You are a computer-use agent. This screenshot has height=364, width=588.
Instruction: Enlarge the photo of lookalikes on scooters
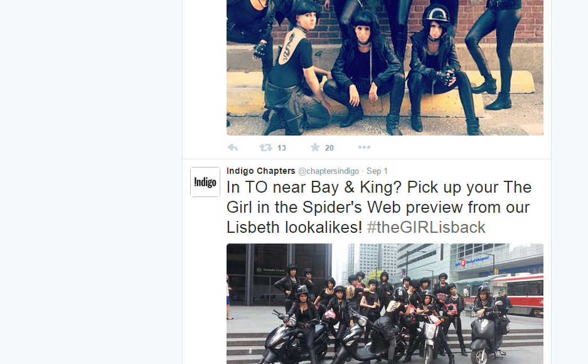coord(385,303)
